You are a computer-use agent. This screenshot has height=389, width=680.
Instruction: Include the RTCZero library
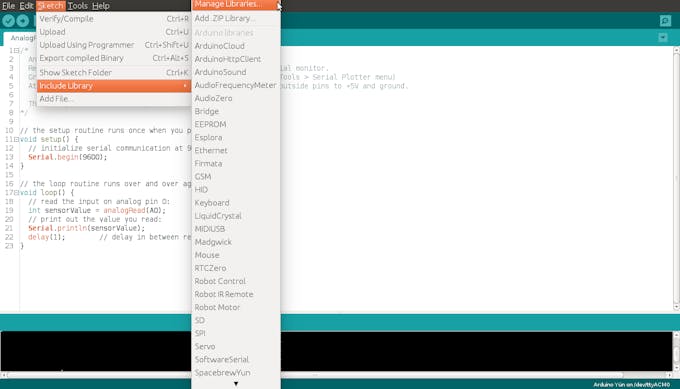[236, 268]
